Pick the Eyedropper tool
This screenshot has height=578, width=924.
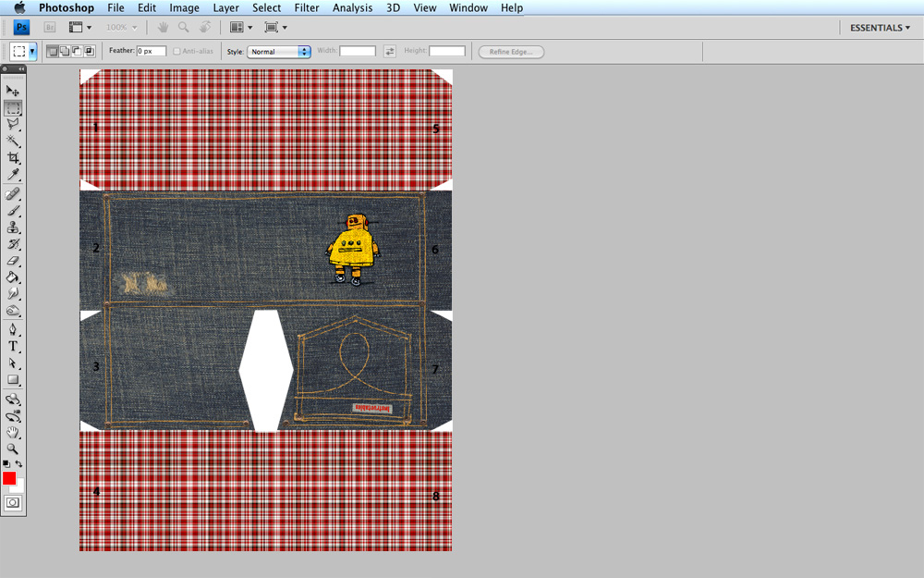coord(13,175)
